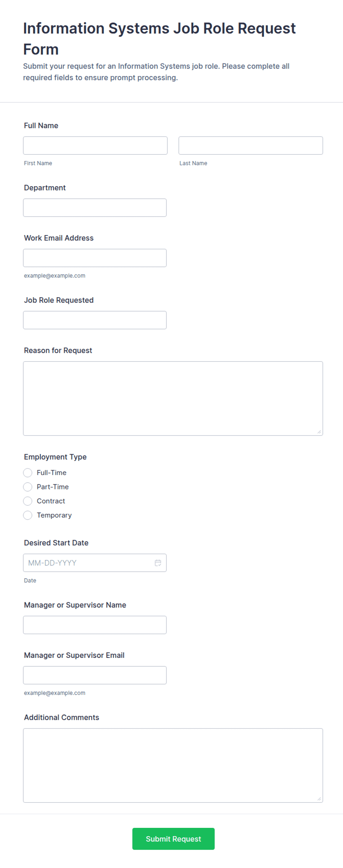Click the Additional Comments resize corner
Screen dimensions: 343x868
319,799
